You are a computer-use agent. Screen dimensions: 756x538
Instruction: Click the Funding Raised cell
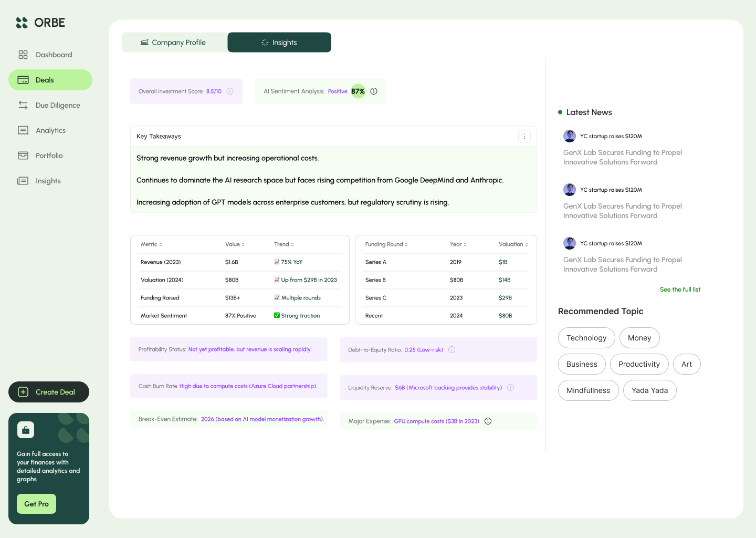(x=160, y=298)
